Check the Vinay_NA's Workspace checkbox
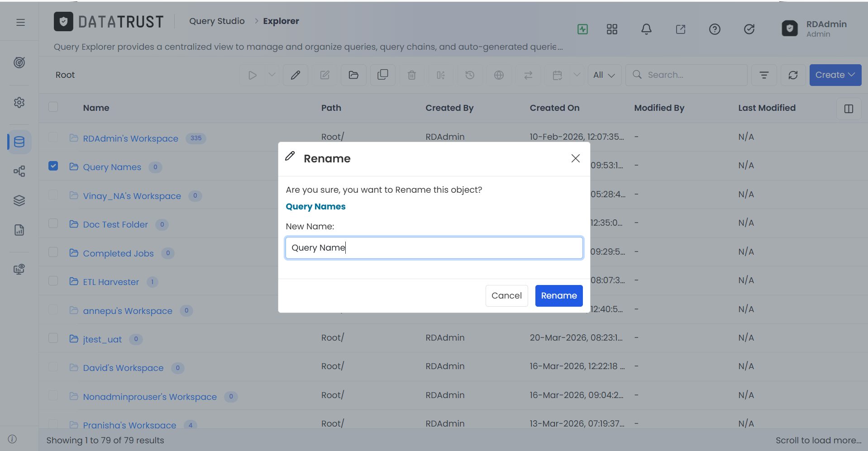 point(53,195)
